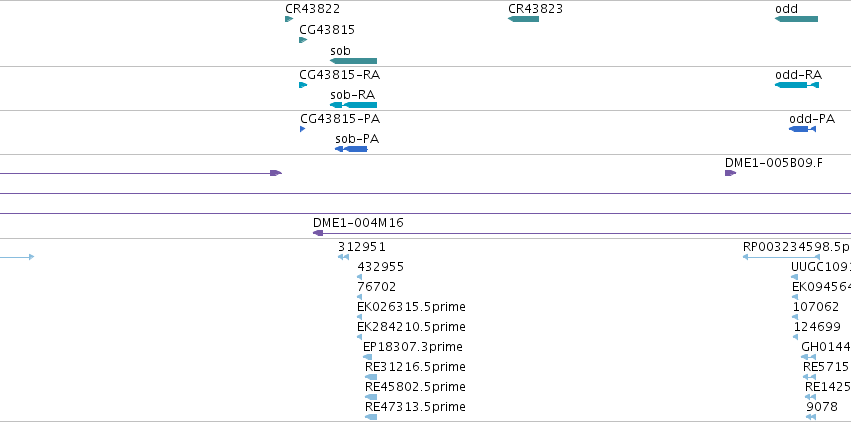Click the EST label starting with RE1425
Viewport: 851px width, 422px height.
coord(828,387)
